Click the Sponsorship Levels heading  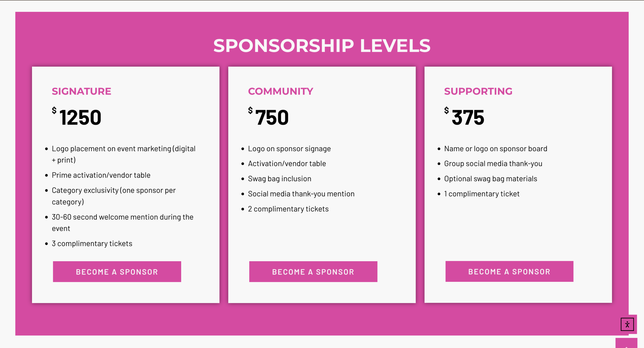(x=322, y=46)
